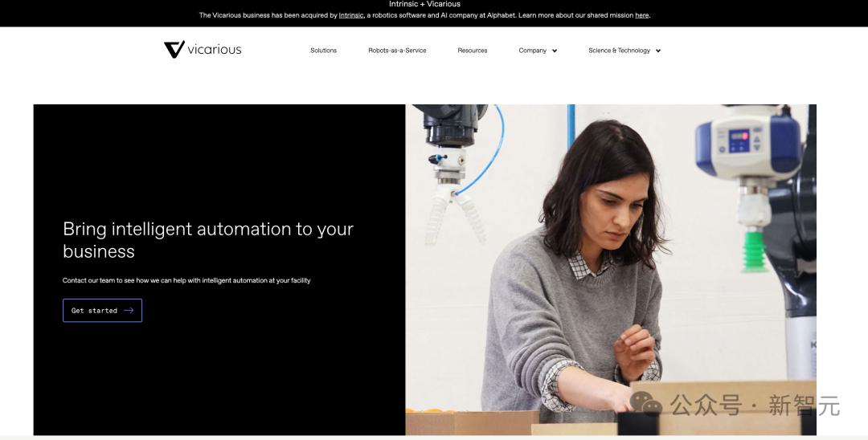Click the hero photo of the woman with robots

(x=611, y=270)
